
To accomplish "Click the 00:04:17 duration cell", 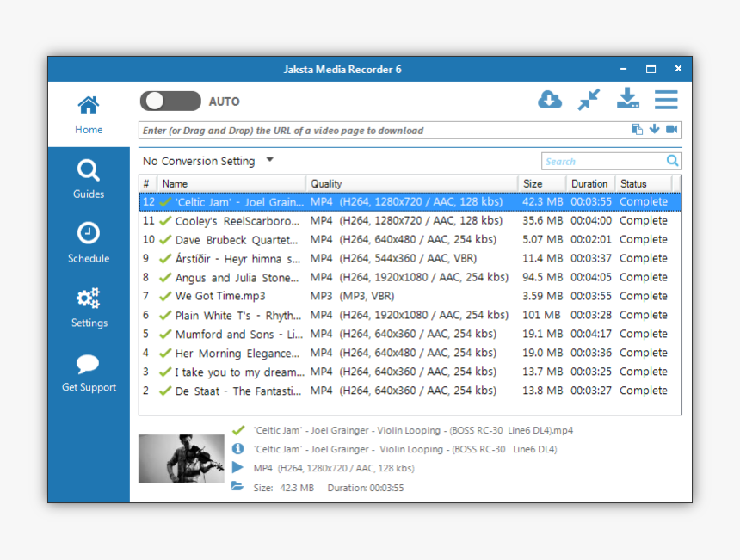I will coord(591,334).
